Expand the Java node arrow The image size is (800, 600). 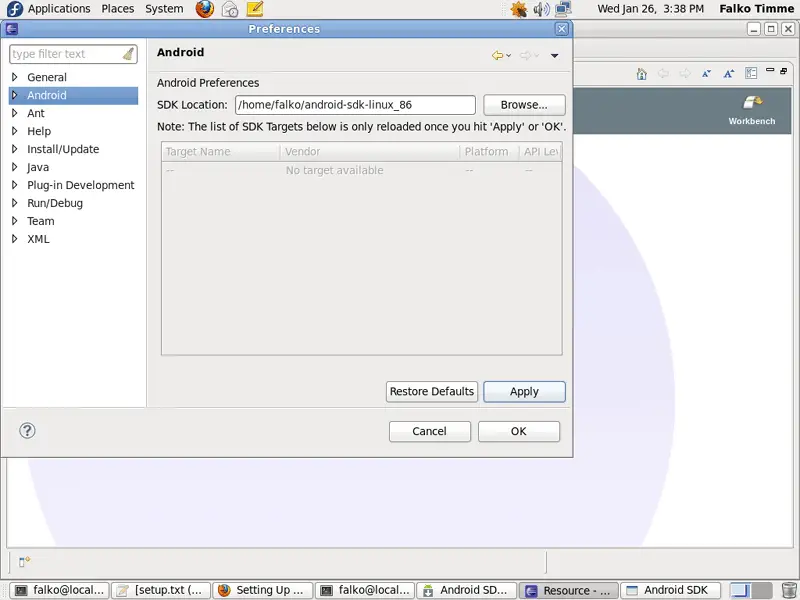(15, 167)
